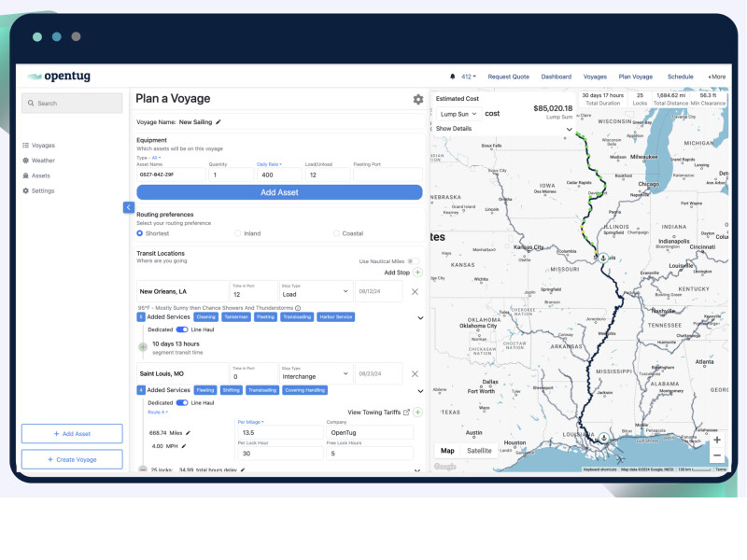Viewport: 747px width, 560px height.
Task: Open Request Quote in top navigation
Action: coord(508,77)
